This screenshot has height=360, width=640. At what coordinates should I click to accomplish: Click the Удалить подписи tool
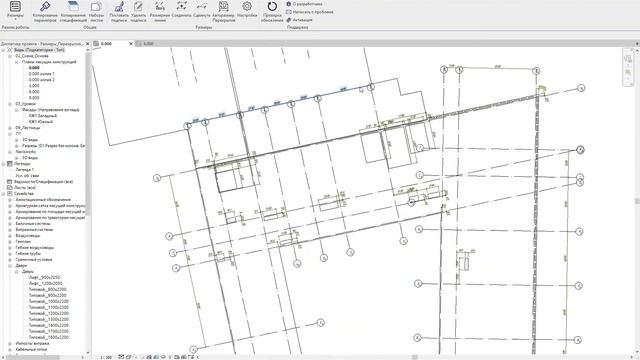[138, 11]
